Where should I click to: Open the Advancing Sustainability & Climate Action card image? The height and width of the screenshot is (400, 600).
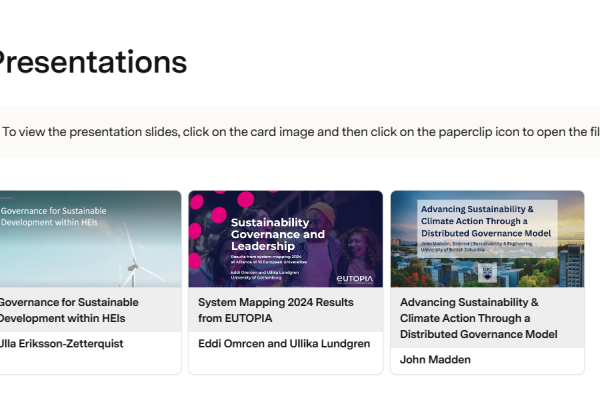click(488, 239)
